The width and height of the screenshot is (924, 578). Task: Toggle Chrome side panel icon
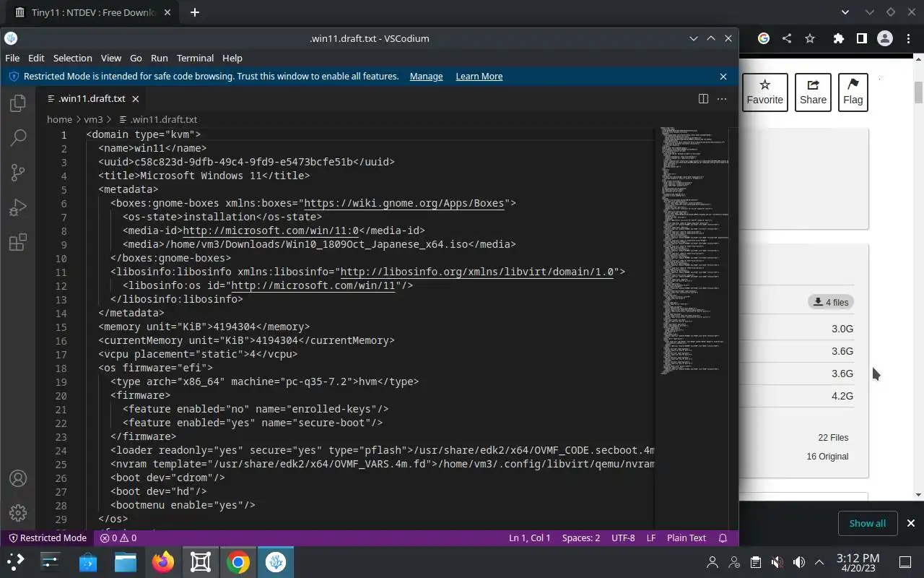point(861,38)
